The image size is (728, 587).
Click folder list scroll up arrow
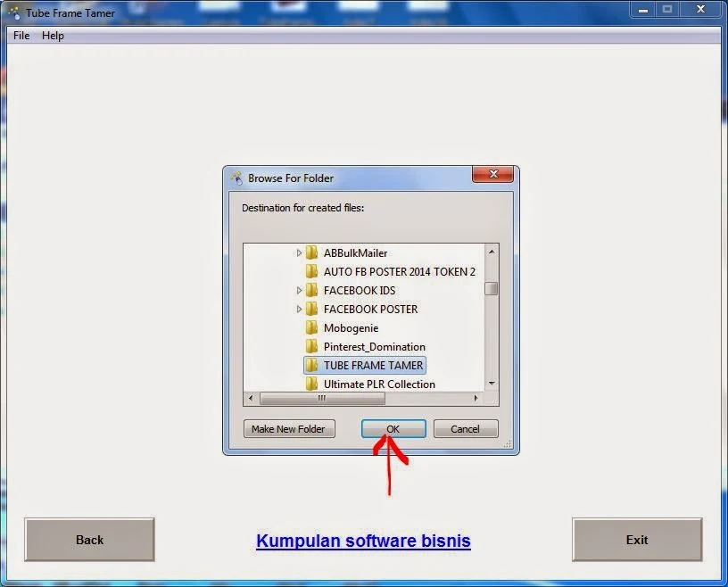[x=492, y=252]
